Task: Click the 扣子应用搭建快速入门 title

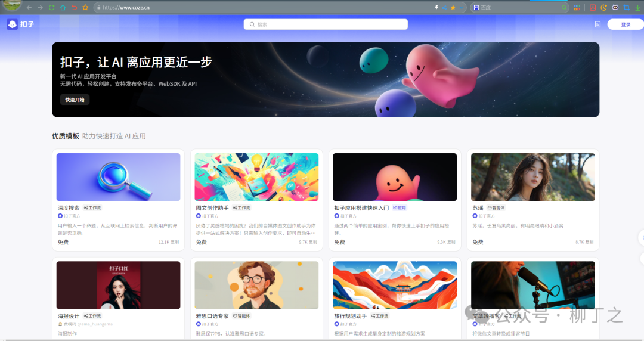Action: (x=361, y=208)
